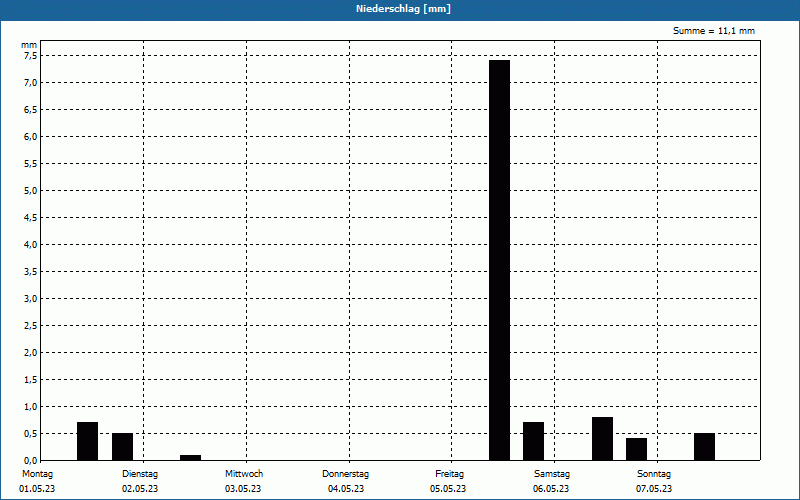Click the tiny bar on Dienstag
The image size is (800, 500).
[190, 458]
